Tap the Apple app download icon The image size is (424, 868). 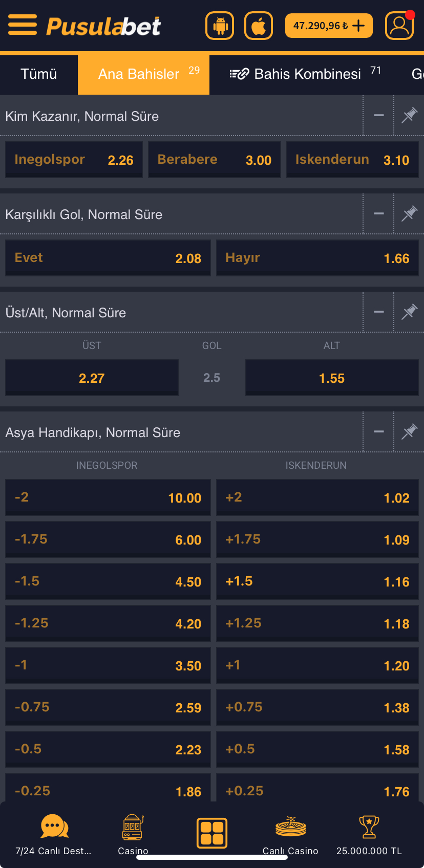(259, 26)
